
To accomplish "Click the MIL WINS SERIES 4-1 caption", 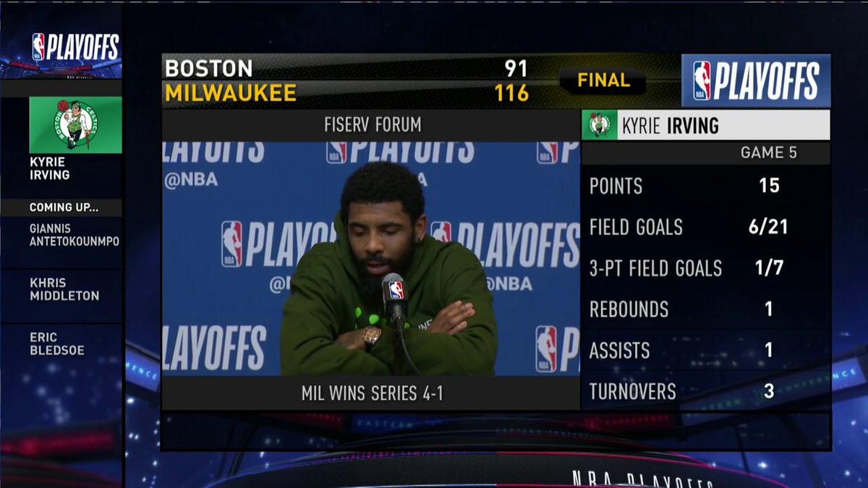I will (x=372, y=394).
